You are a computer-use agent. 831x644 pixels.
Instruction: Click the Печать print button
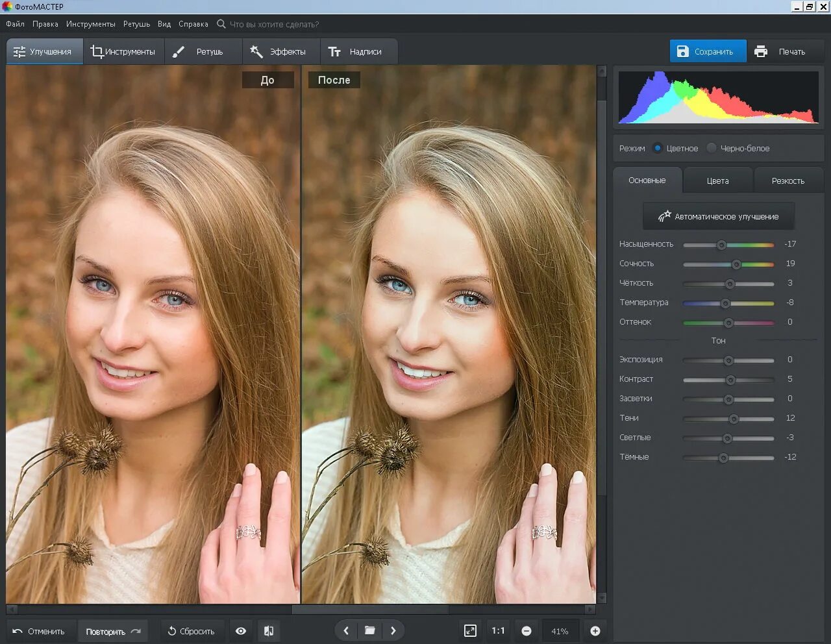pos(785,51)
